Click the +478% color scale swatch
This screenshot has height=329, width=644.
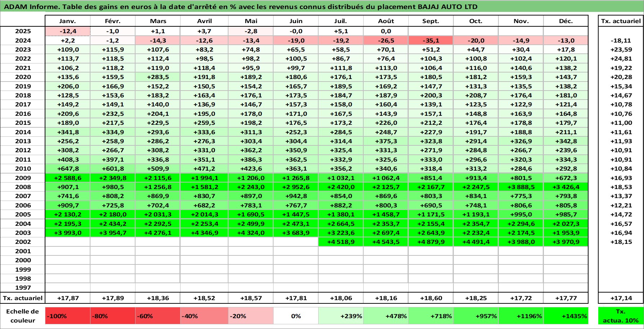[386, 316]
